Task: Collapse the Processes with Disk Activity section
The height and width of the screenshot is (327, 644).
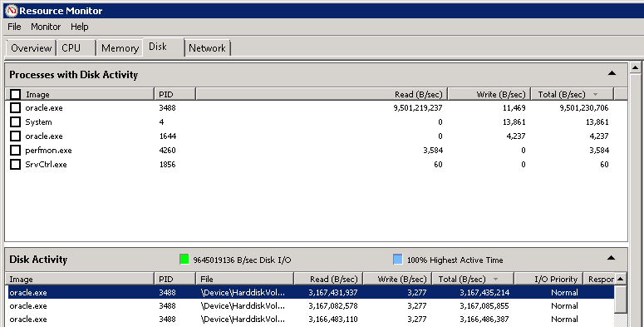Action: pos(612,73)
